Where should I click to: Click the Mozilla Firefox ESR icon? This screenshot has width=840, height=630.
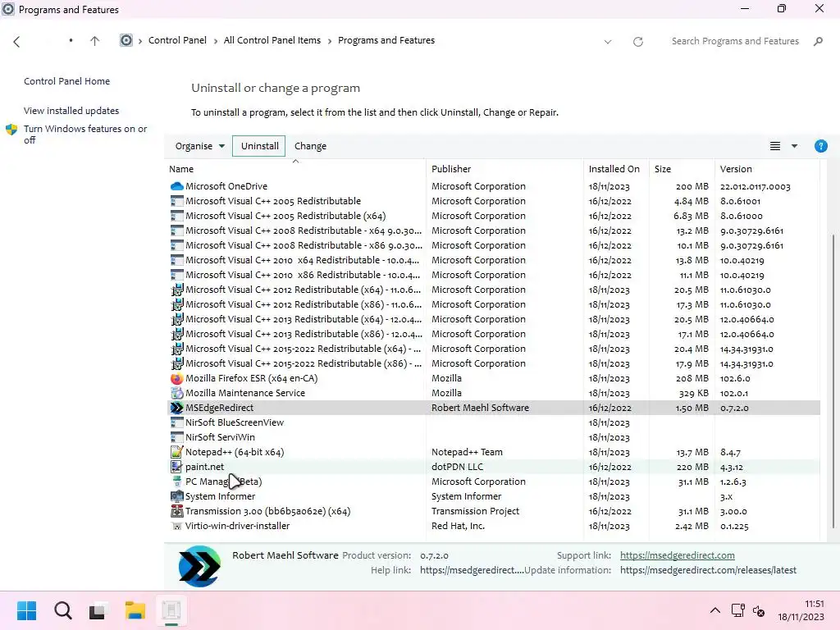pos(176,378)
